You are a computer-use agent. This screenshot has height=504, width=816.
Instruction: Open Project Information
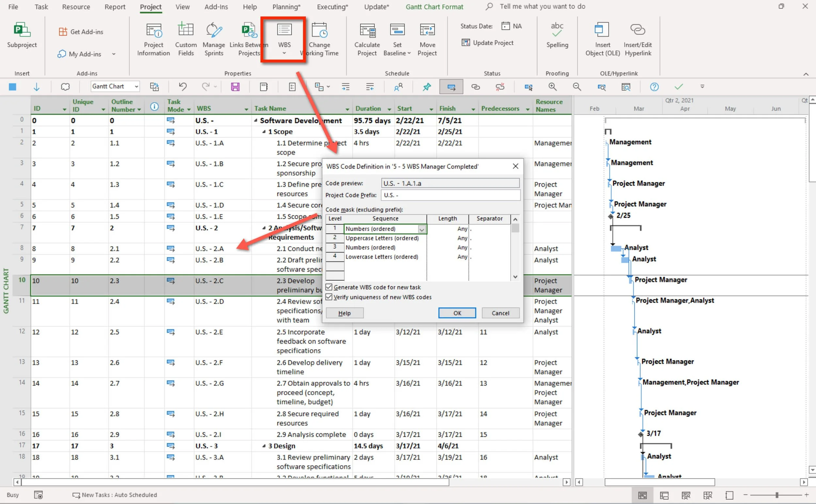pos(153,39)
